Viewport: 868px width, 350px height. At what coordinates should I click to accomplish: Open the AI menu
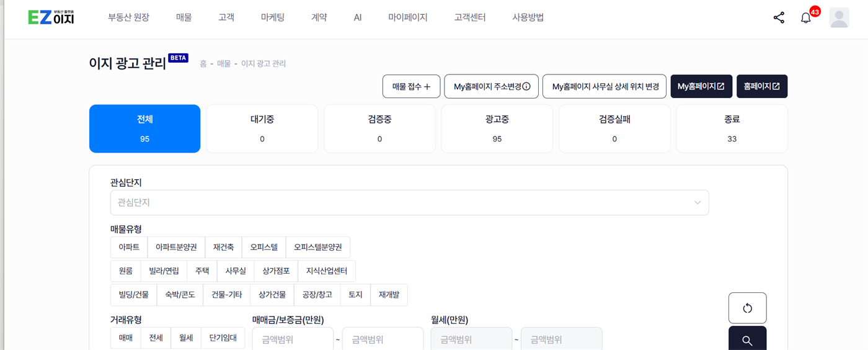(358, 17)
